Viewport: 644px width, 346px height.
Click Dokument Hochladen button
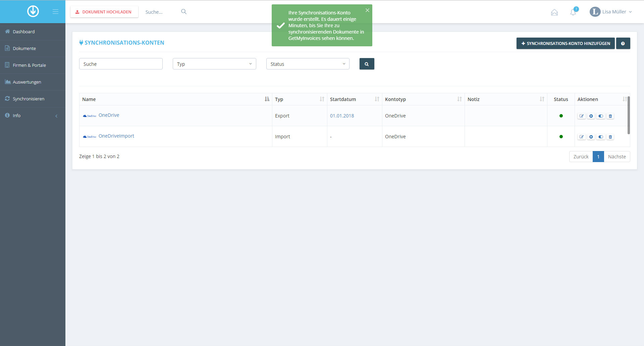[x=104, y=12]
